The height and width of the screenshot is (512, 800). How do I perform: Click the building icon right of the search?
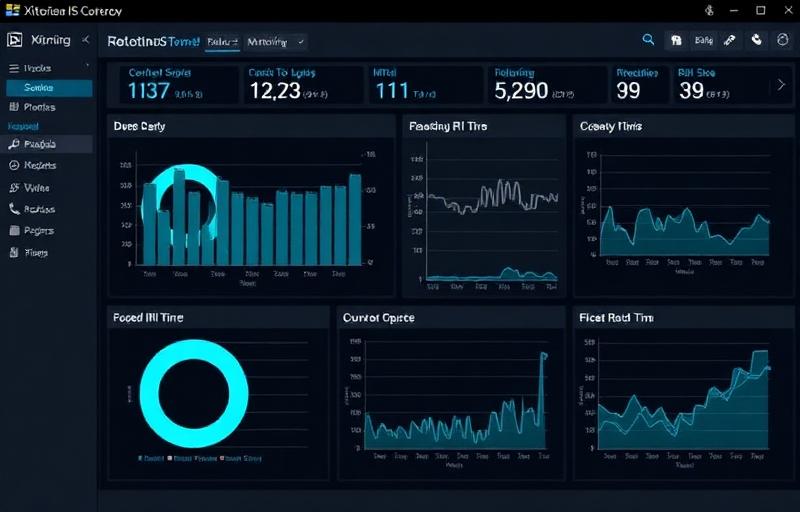(676, 41)
